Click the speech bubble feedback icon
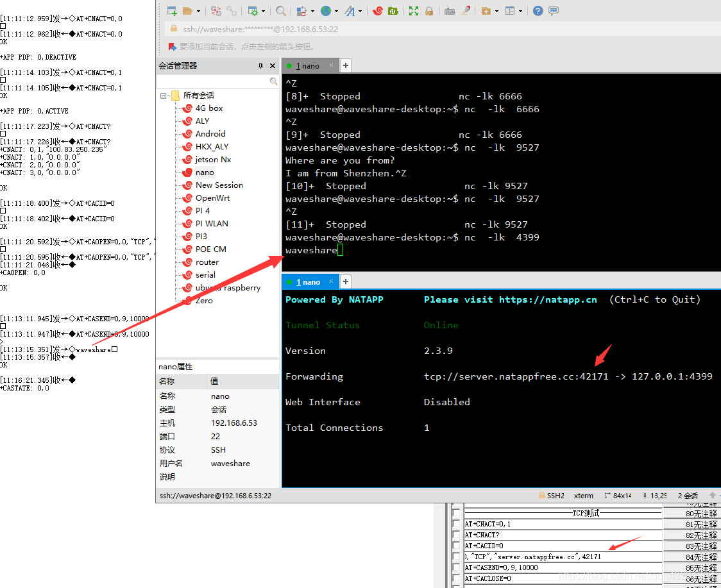 (554, 11)
